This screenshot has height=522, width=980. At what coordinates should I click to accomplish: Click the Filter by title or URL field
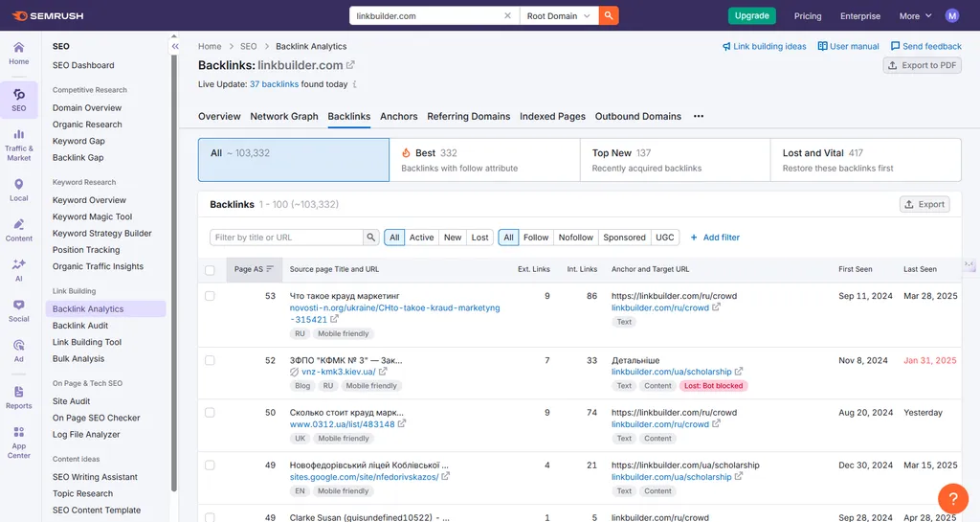click(286, 238)
